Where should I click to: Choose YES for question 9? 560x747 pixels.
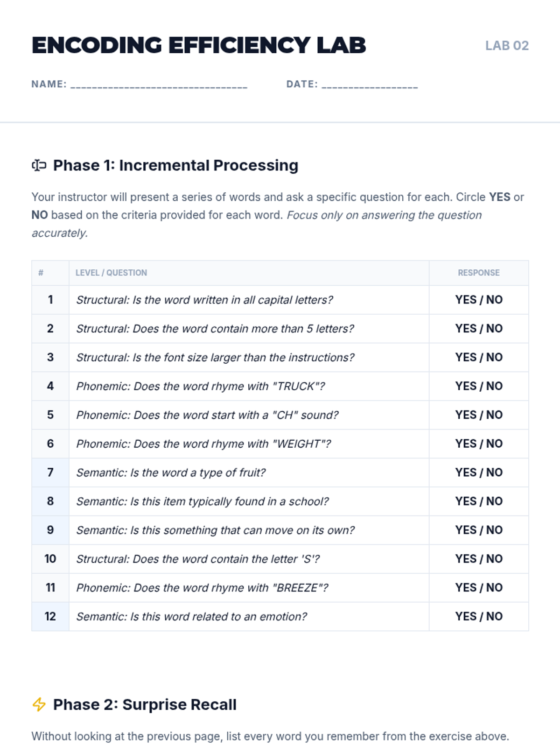(465, 530)
